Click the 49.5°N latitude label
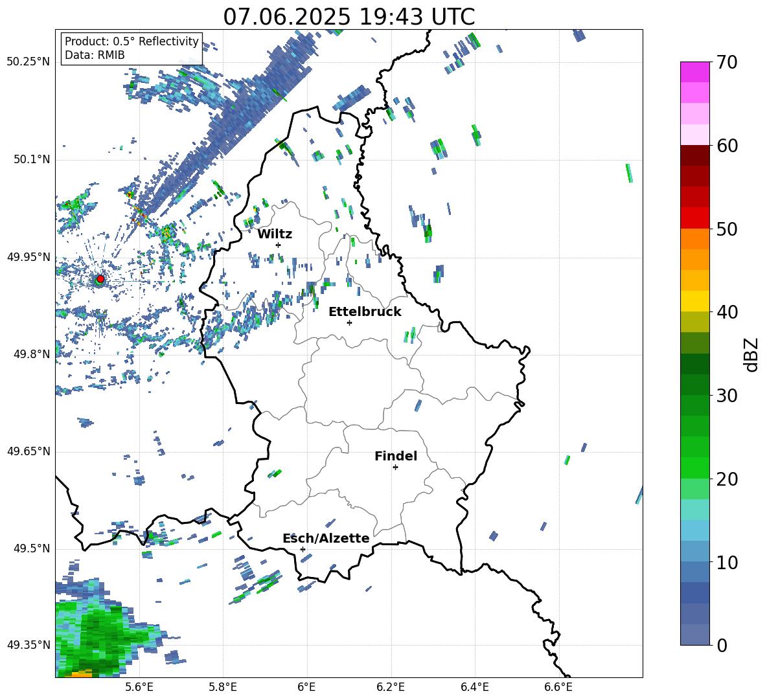Viewport: 767px width, 700px height. point(32,548)
